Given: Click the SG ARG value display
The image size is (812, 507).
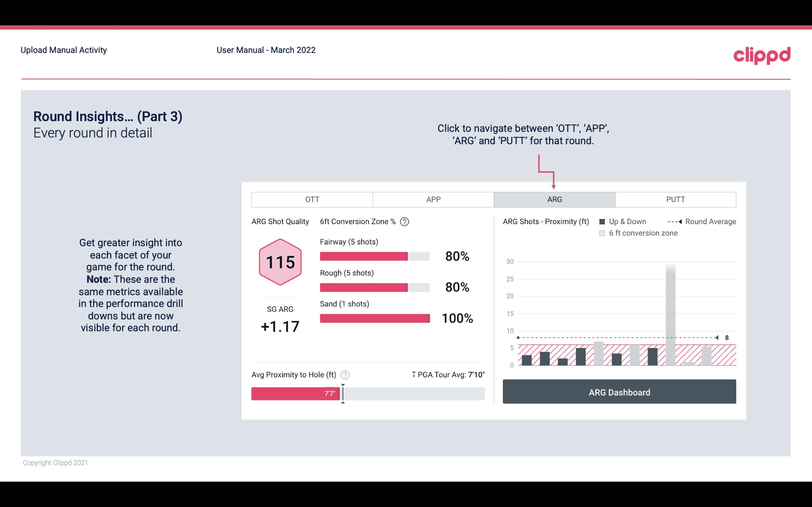Looking at the screenshot, I should tap(279, 326).
